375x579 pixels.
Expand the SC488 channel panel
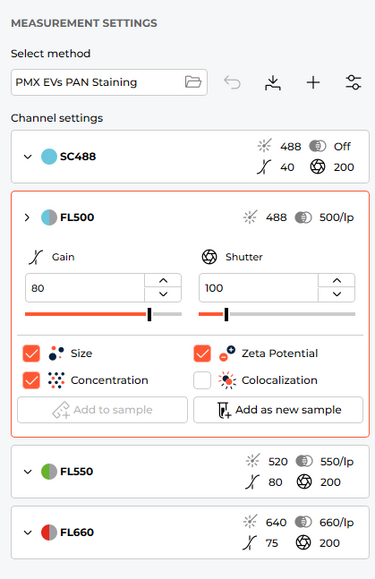28,157
